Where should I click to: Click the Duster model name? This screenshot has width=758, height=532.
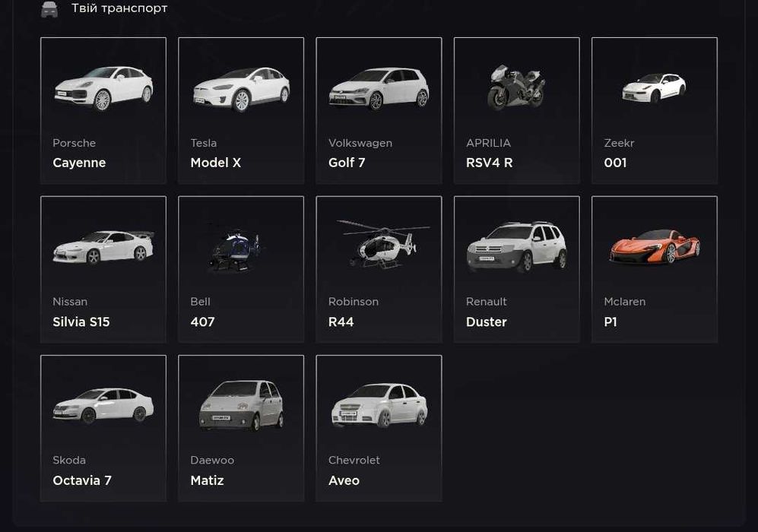pos(487,321)
